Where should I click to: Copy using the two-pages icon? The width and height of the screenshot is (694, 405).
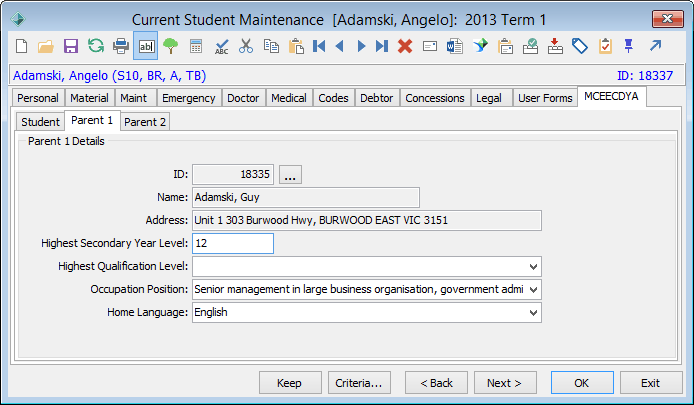pyautogui.click(x=271, y=46)
